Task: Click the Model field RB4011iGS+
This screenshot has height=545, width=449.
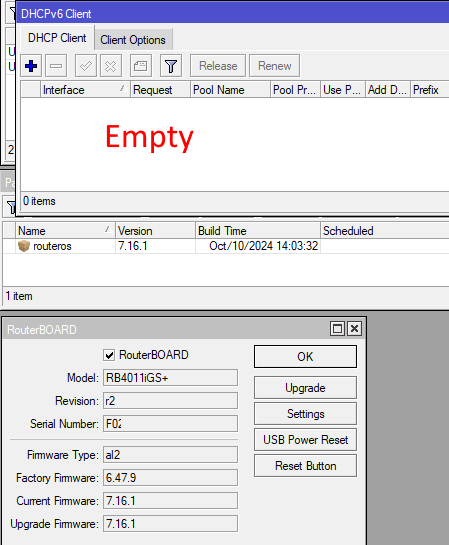Action: point(170,378)
